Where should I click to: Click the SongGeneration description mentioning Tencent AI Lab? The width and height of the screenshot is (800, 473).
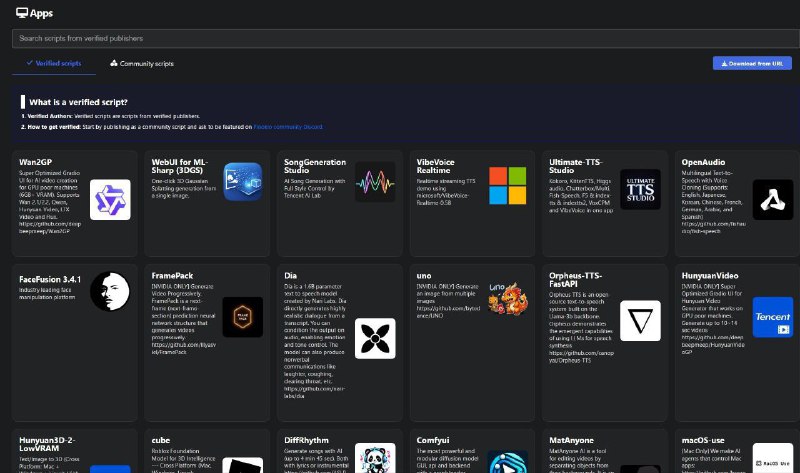coord(314,188)
